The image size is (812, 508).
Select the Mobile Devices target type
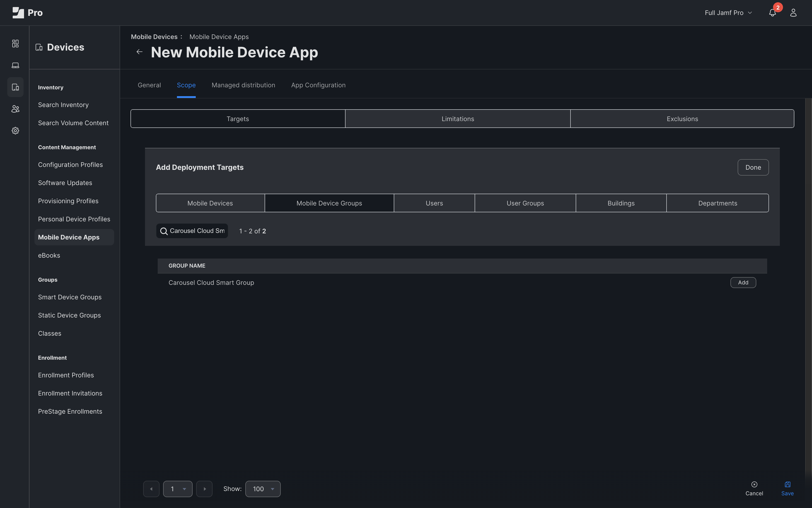click(x=210, y=203)
